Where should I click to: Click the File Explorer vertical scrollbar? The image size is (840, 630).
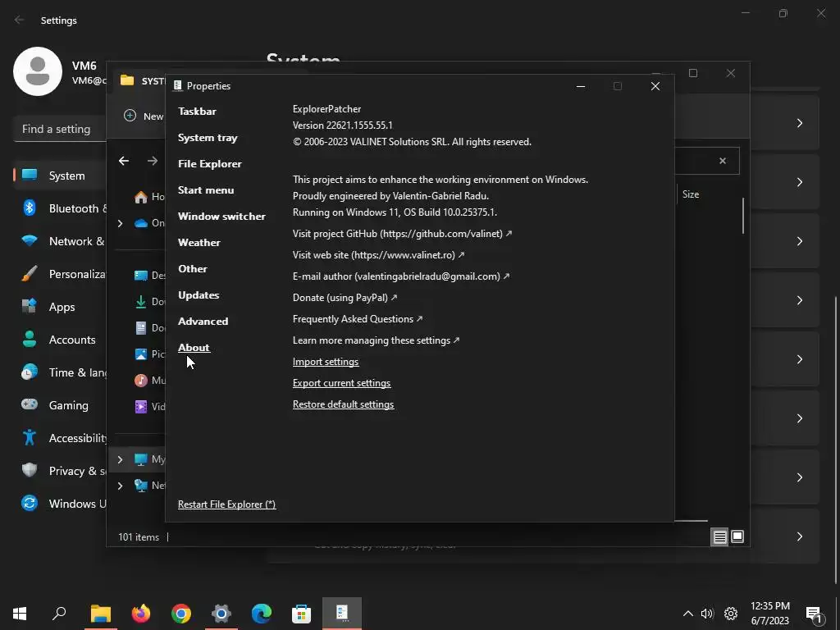(743, 216)
